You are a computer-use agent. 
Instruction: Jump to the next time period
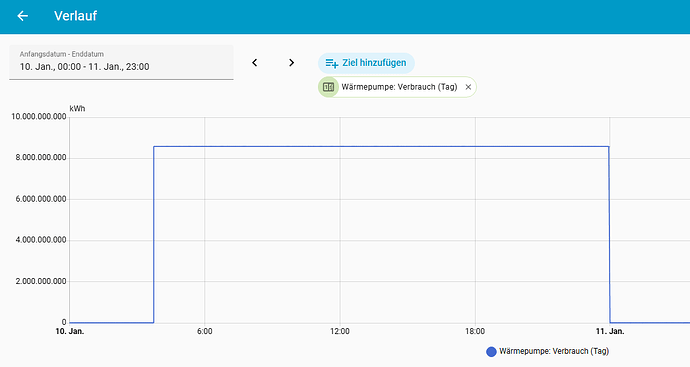click(291, 62)
